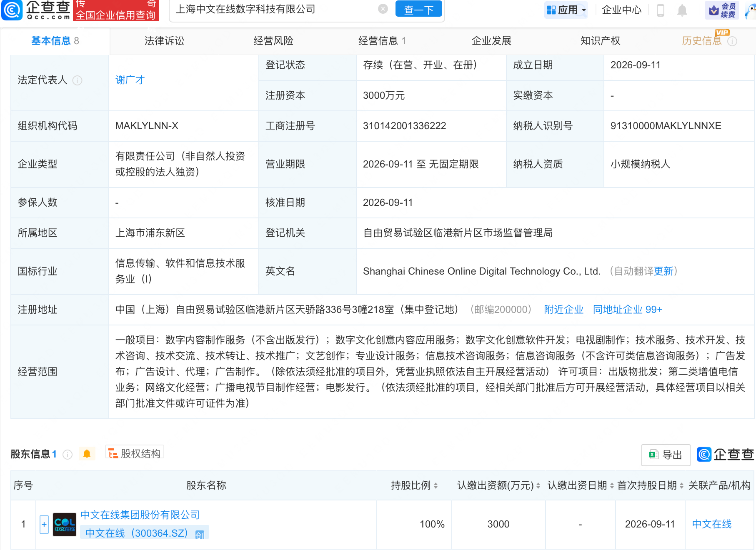Viewport: 756px width, 550px height.
Task: Switch to 经营风险 tab
Action: point(273,41)
